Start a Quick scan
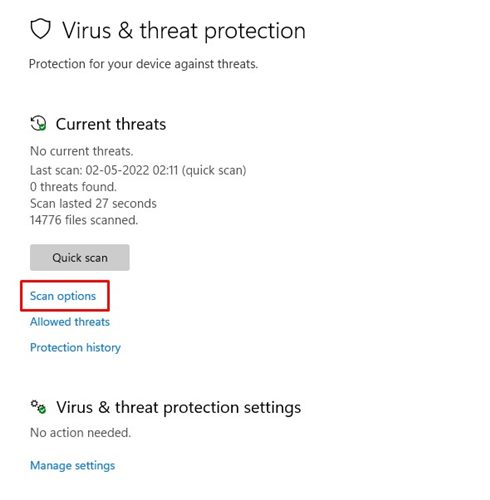The image size is (490, 500). [80, 257]
